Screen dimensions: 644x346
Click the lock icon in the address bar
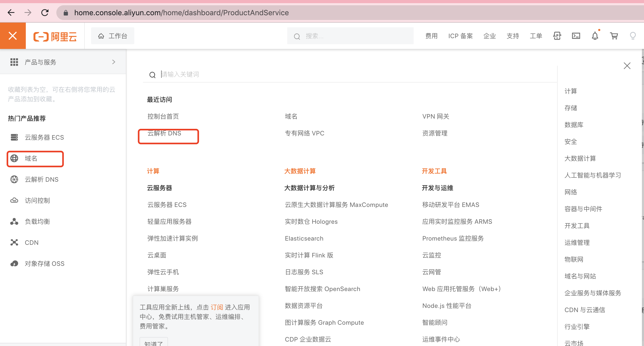coord(66,13)
